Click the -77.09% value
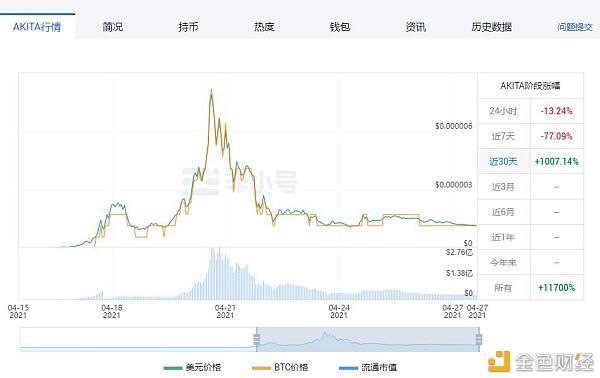This screenshot has width=600, height=378. [557, 136]
